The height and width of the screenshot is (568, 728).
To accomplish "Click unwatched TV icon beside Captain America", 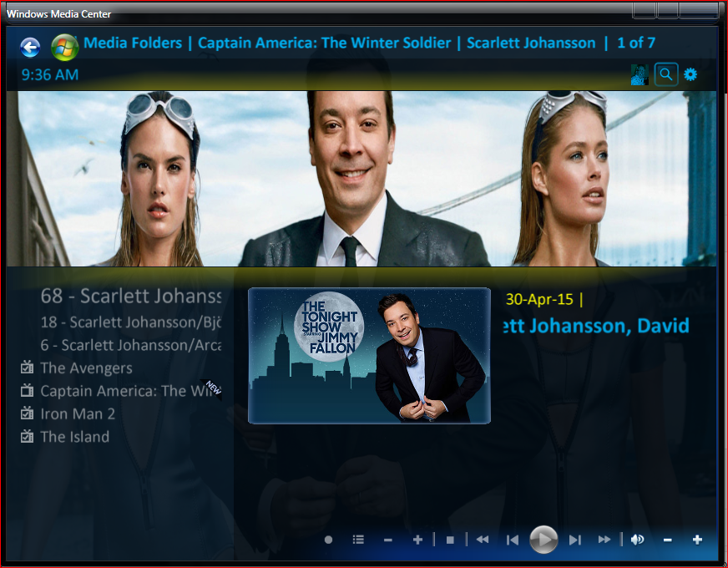I will coord(28,390).
